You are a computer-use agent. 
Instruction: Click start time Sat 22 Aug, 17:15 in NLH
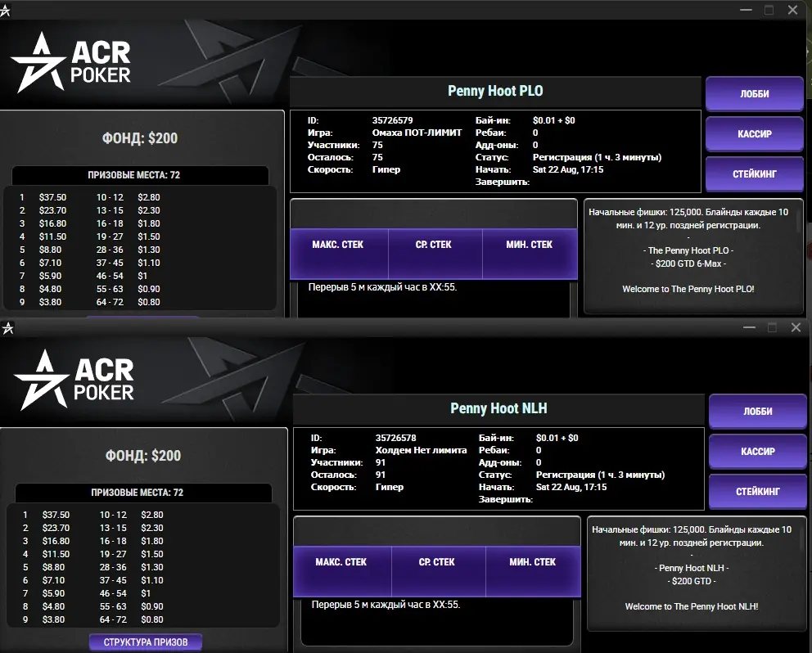tap(571, 487)
